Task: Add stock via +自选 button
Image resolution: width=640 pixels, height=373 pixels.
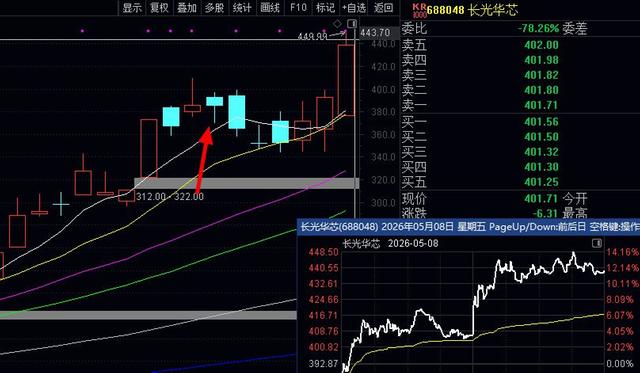Action: (354, 7)
